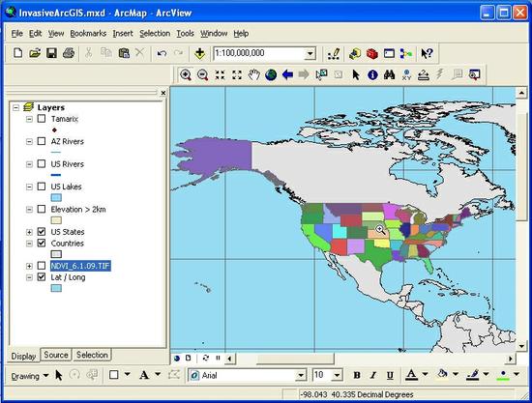532x403 pixels.
Task: Select the Pan hand tool
Action: (x=253, y=74)
